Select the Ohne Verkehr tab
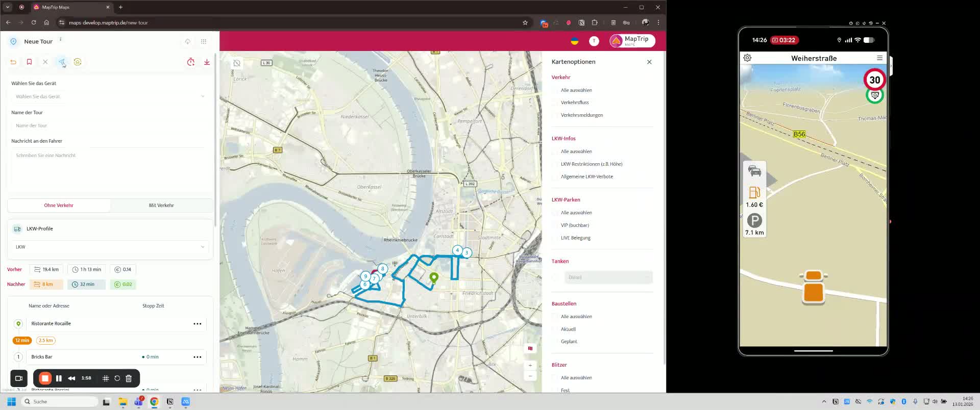Screen dimensions: 980x410 (x=59, y=206)
